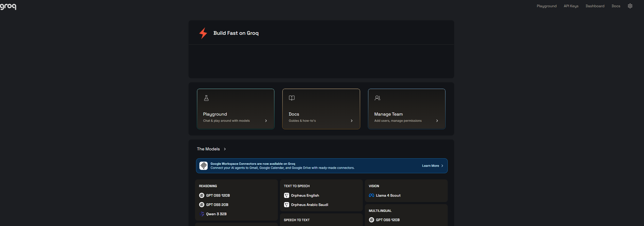This screenshot has width=644, height=226.
Task: Click the chevron next to Learn More
Action: click(x=442, y=166)
